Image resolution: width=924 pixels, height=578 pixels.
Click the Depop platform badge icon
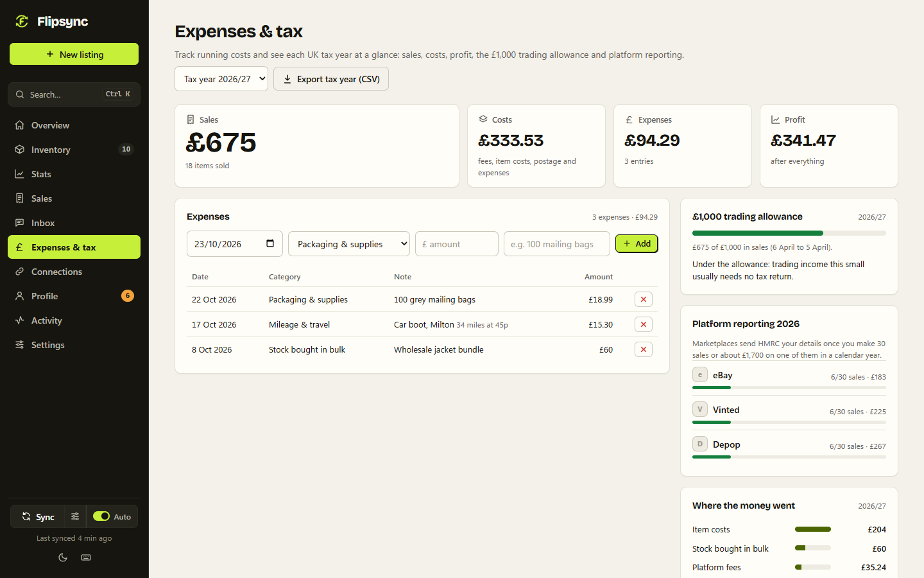(700, 444)
